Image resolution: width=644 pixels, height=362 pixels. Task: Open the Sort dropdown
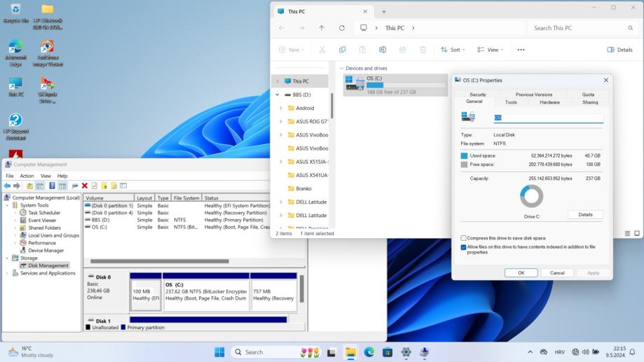click(x=454, y=50)
